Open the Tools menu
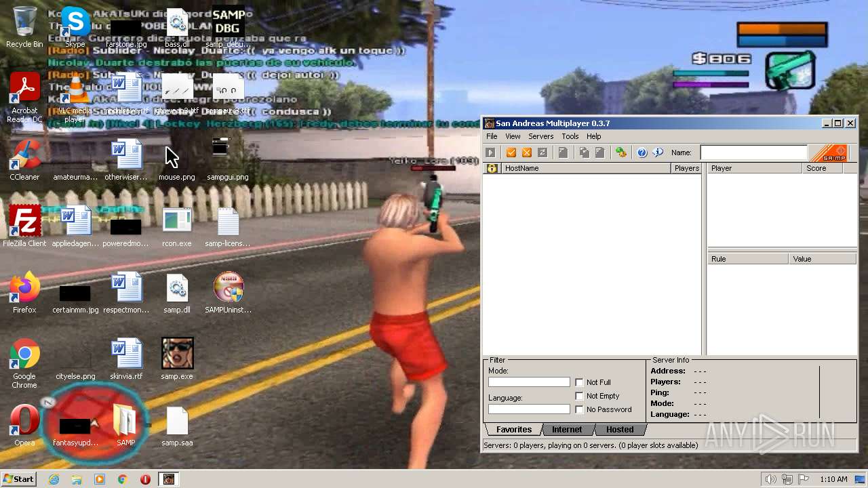The image size is (868, 488). (x=570, y=136)
